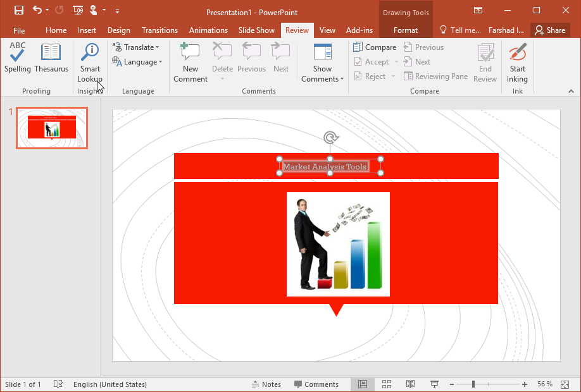581x392 pixels.
Task: Open the Accept dropdown arrow
Action: tap(396, 62)
